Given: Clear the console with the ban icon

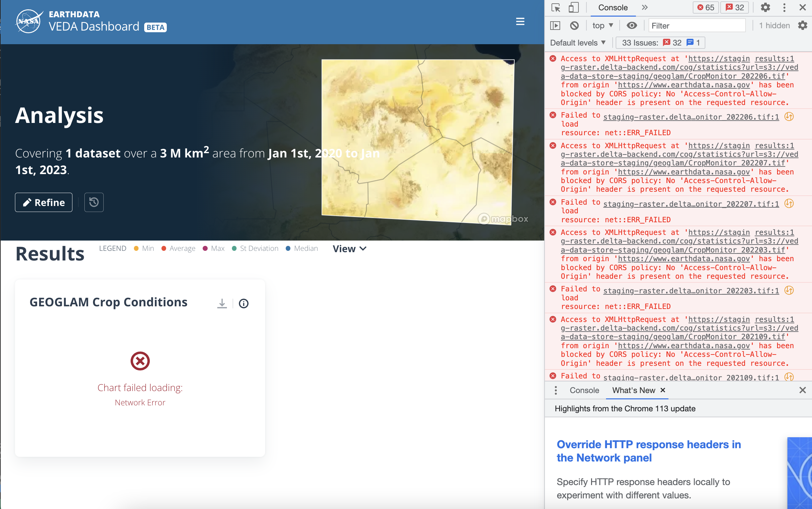Looking at the screenshot, I should click(575, 25).
